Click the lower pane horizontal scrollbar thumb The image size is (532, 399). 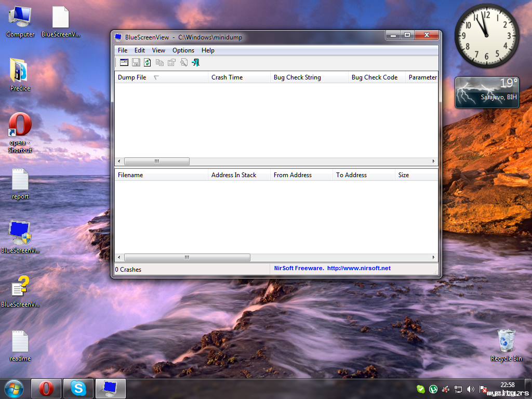[x=187, y=258]
